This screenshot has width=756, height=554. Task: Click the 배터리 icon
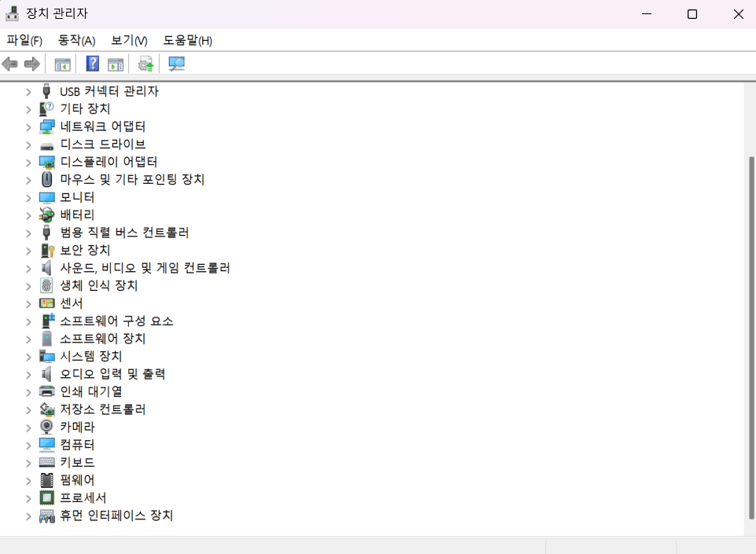click(x=47, y=215)
